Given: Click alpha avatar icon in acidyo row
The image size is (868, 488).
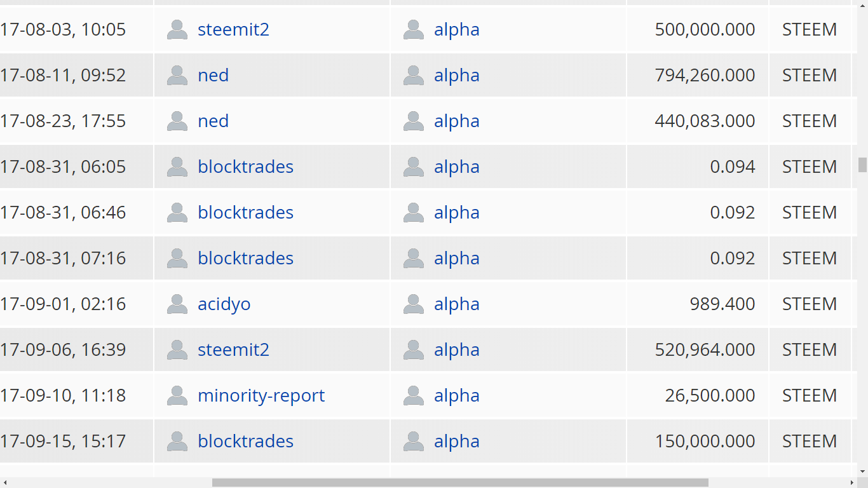Looking at the screenshot, I should click(x=414, y=304).
